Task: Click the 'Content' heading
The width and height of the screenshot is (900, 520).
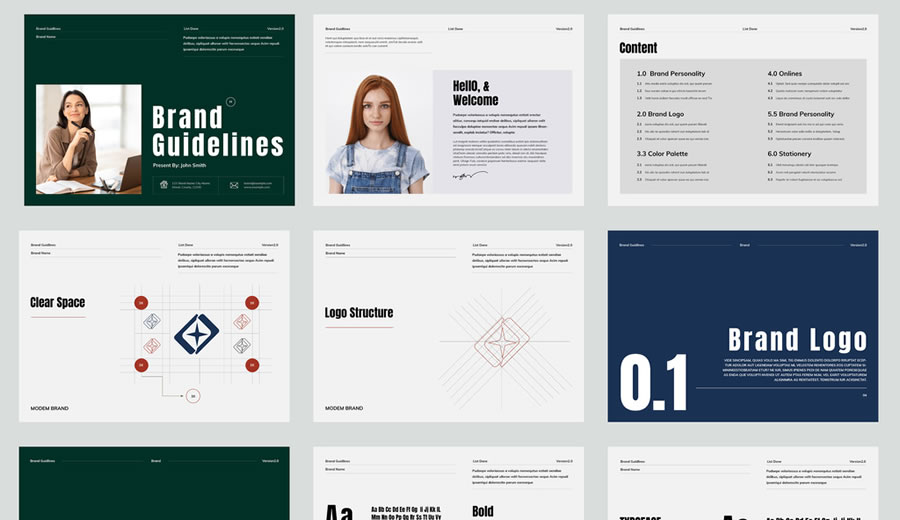Action: pos(638,48)
